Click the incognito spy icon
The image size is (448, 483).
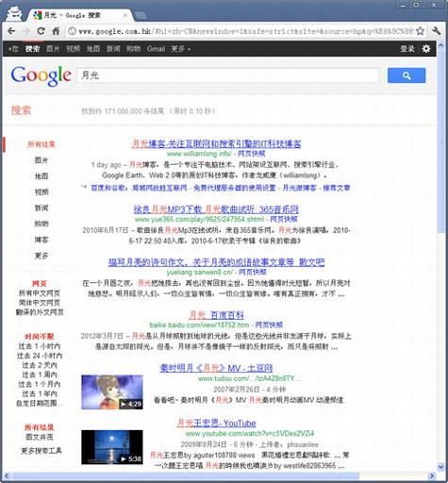pos(14,14)
